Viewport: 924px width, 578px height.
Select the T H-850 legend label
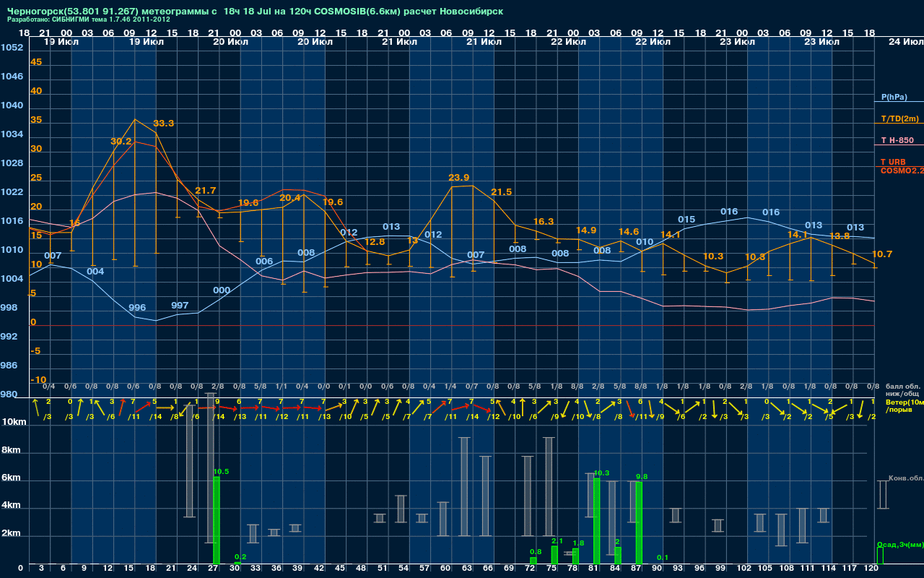coord(897,140)
